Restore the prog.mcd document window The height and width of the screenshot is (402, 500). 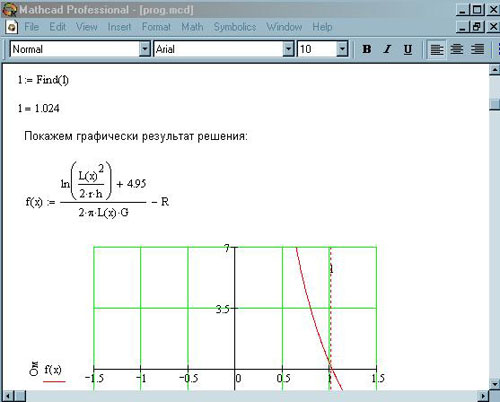(x=477, y=27)
